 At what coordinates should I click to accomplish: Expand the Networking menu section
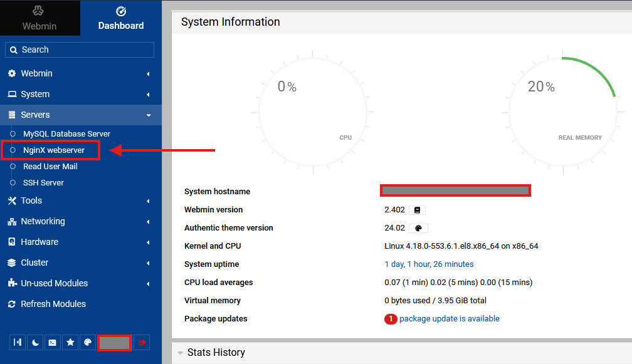coord(81,221)
